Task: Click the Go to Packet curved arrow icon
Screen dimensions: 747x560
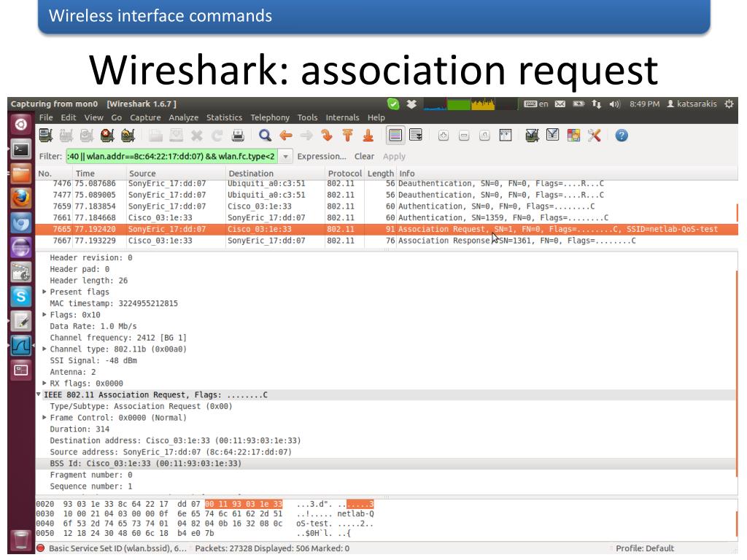Action: 327,136
